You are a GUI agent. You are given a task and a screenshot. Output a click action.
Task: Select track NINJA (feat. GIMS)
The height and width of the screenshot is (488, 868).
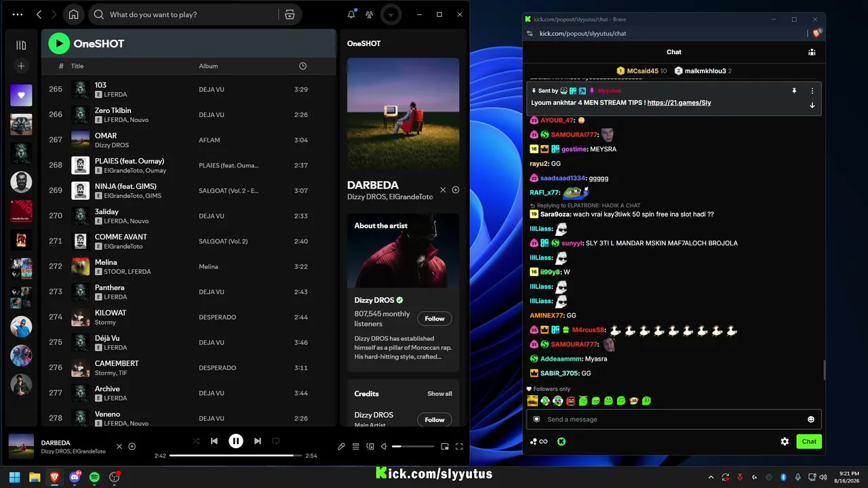point(189,190)
